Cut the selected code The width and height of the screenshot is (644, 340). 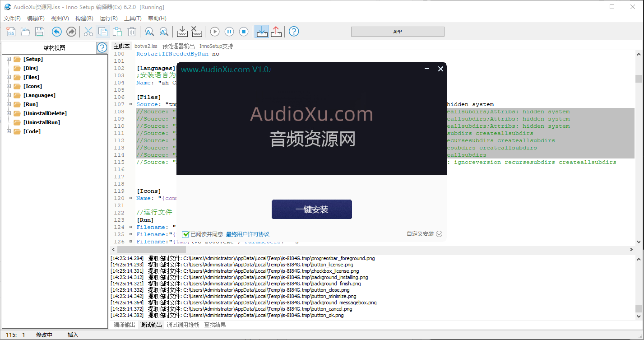coord(88,32)
